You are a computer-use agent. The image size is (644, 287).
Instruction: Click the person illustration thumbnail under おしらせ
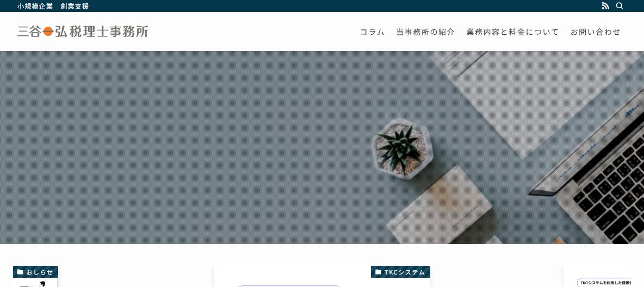pyautogui.click(x=36, y=283)
